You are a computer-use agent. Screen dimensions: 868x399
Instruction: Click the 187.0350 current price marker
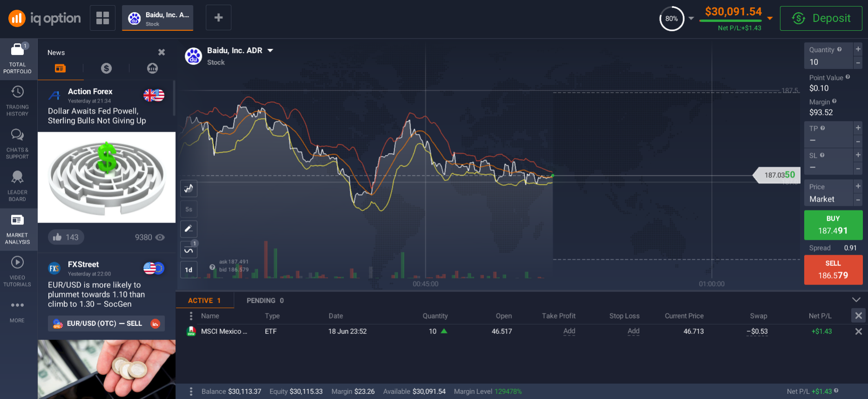(777, 175)
